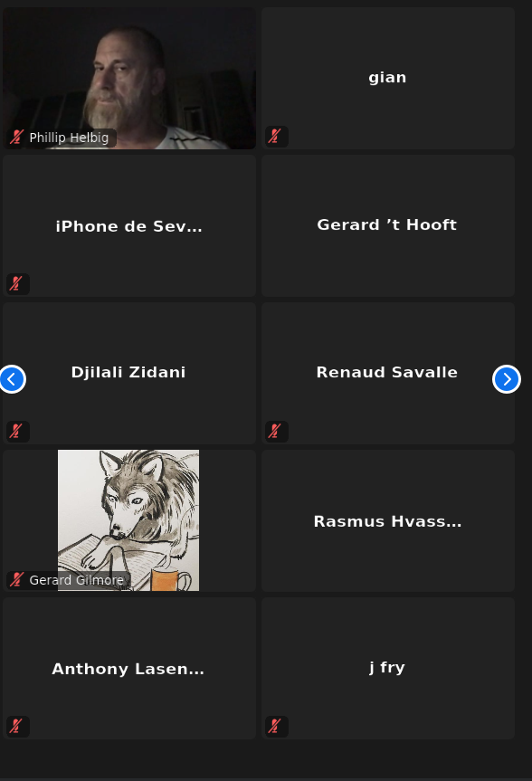Click the j fry participant name
The image size is (532, 781).
click(387, 667)
